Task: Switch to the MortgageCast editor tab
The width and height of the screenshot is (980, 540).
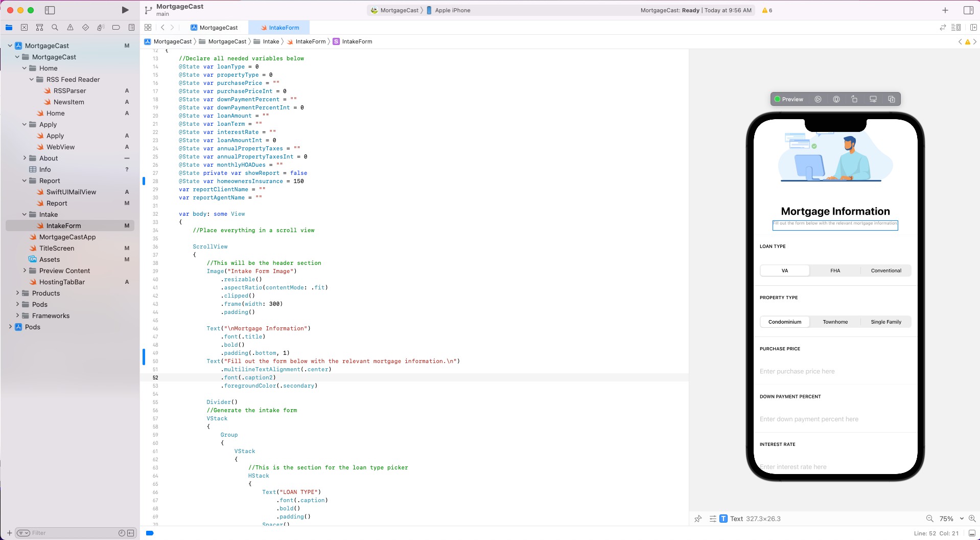Action: (219, 28)
